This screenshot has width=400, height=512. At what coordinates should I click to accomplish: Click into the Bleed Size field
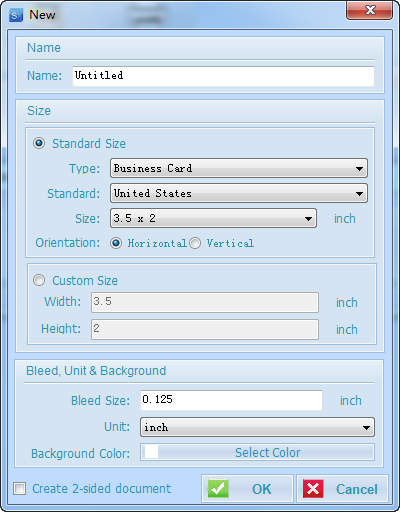point(231,400)
